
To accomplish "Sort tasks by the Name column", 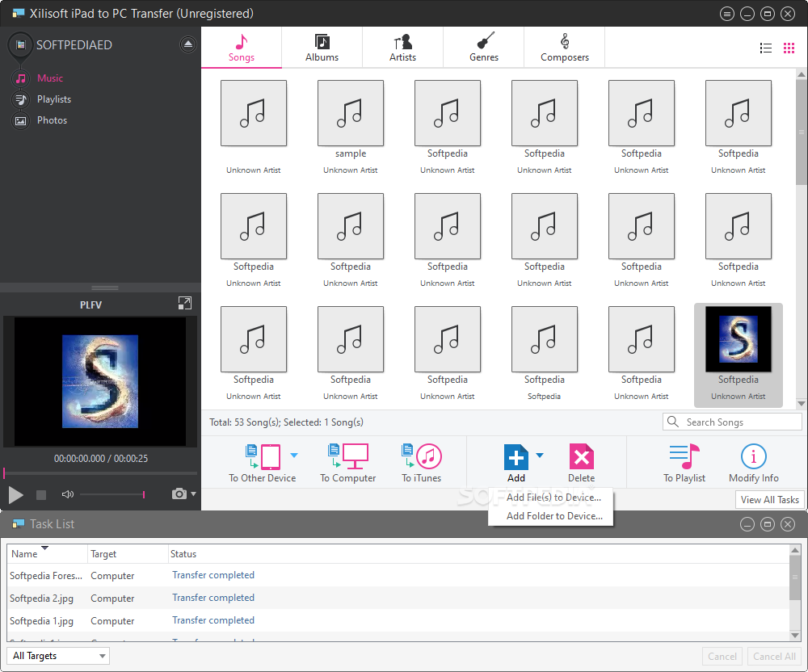I will pyautogui.click(x=47, y=554).
